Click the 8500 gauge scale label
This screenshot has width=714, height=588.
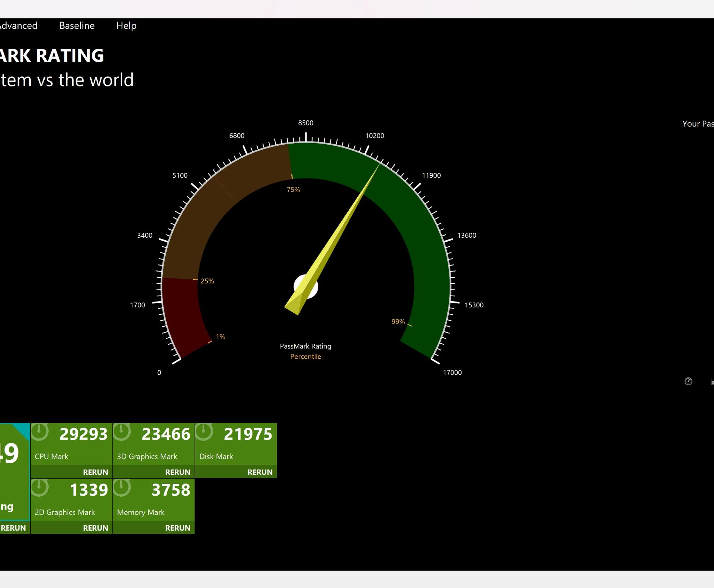(306, 123)
